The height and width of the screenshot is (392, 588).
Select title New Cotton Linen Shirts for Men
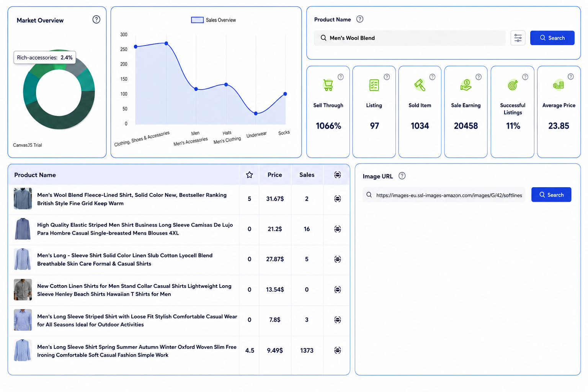pyautogui.click(x=134, y=290)
